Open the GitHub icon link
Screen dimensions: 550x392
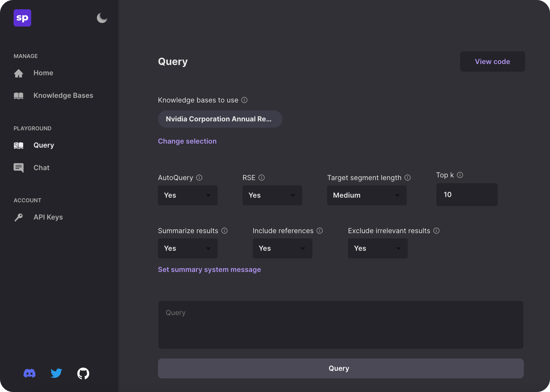coord(83,373)
